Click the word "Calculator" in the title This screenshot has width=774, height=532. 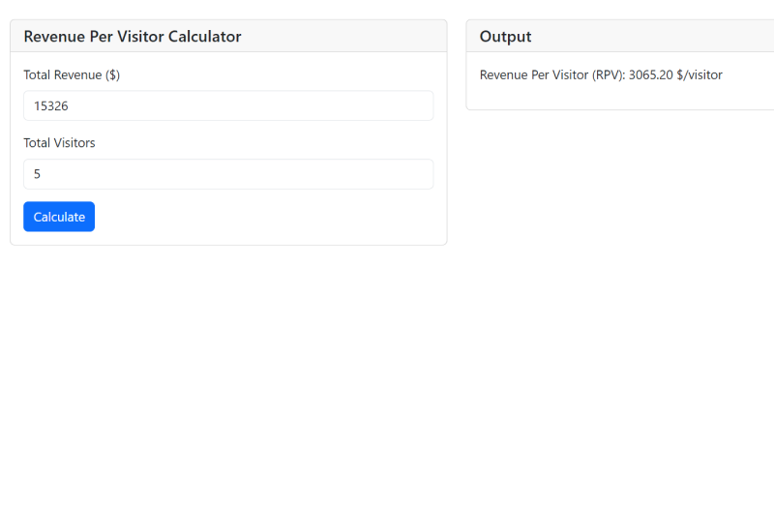[204, 37]
